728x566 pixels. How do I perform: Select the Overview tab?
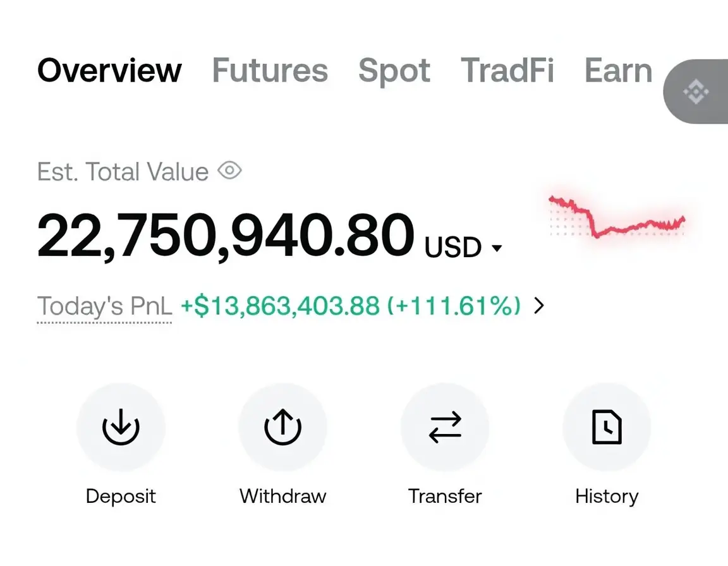[109, 71]
